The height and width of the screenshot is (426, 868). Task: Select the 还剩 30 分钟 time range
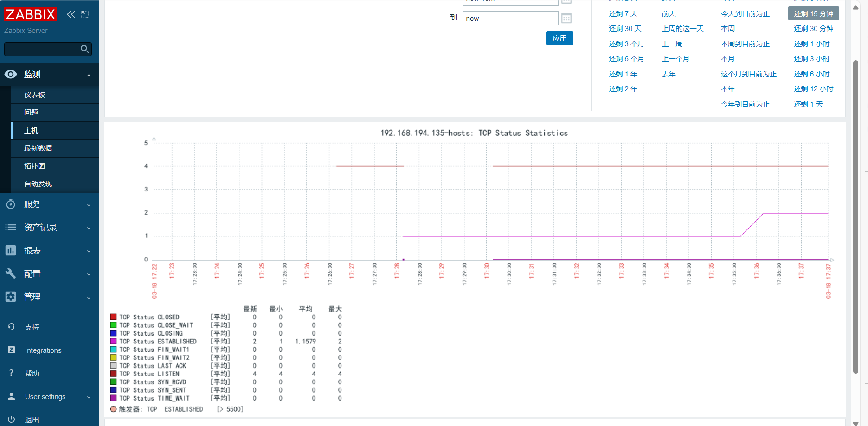813,29
